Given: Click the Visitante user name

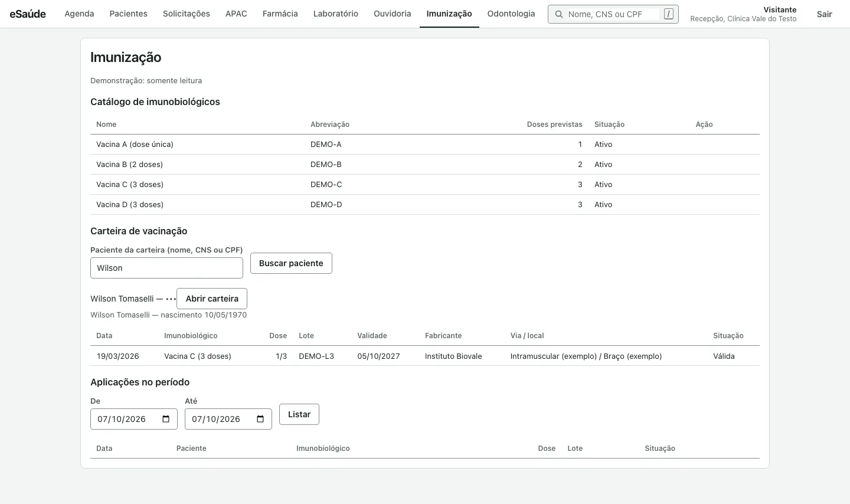Looking at the screenshot, I should [x=780, y=10].
